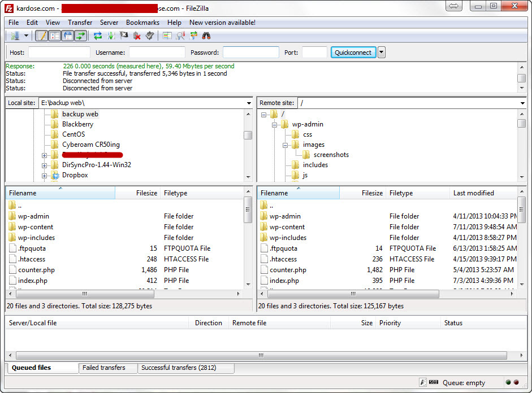Screen dimensions: 532x393
Task: Toggle the transfer queue display
Action: 81,36
